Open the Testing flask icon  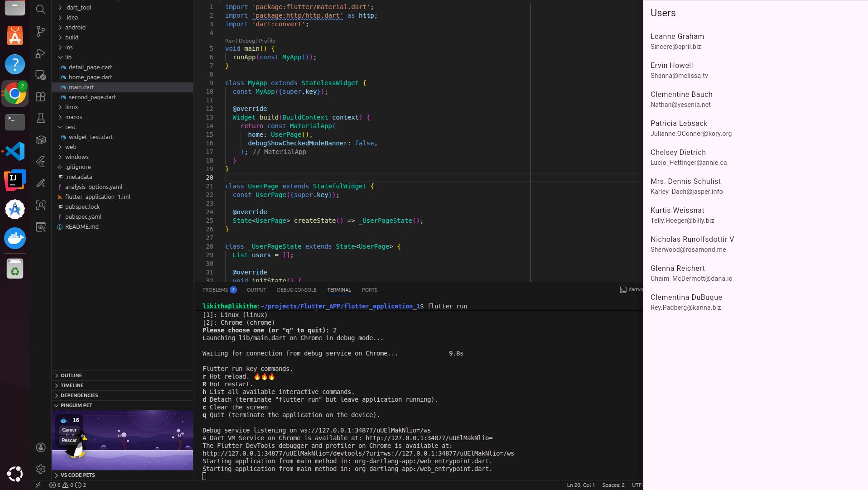[x=41, y=118]
